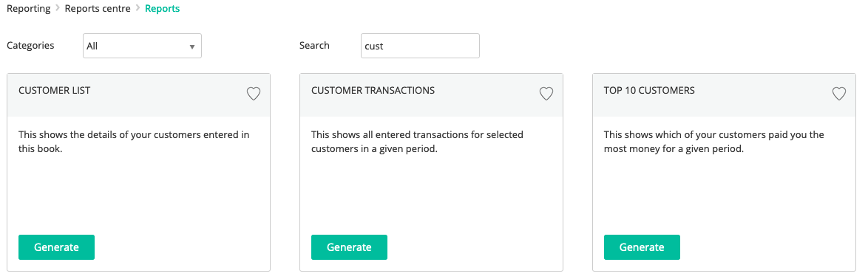Image resolution: width=868 pixels, height=279 pixels.
Task: Navigate to Reports centre breadcrumb
Action: coord(98,9)
